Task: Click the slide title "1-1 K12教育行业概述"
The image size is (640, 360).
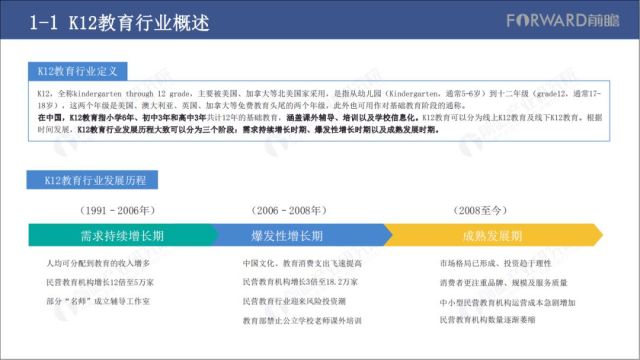Action: pyautogui.click(x=119, y=22)
